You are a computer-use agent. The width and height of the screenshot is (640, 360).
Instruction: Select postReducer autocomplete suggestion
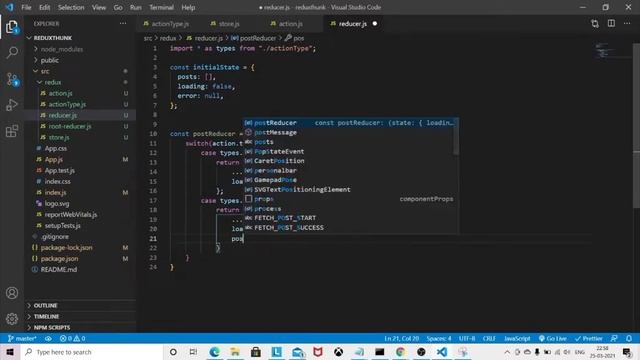(x=351, y=122)
